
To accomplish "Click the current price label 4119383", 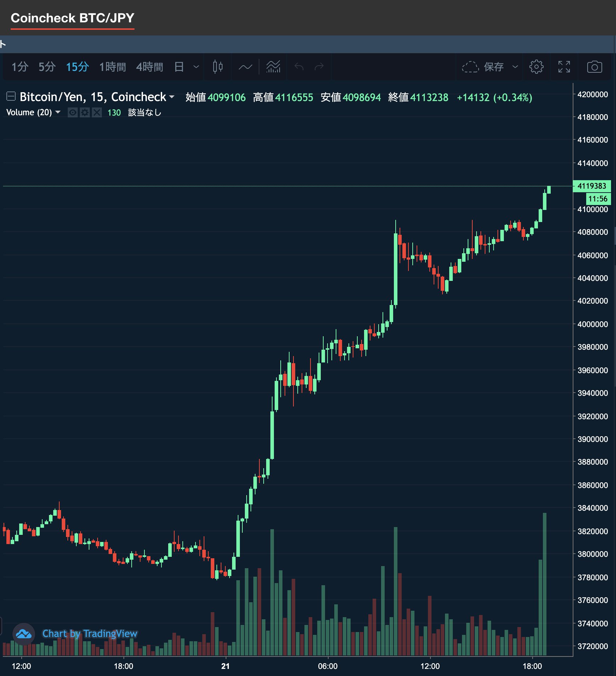I will click(592, 186).
